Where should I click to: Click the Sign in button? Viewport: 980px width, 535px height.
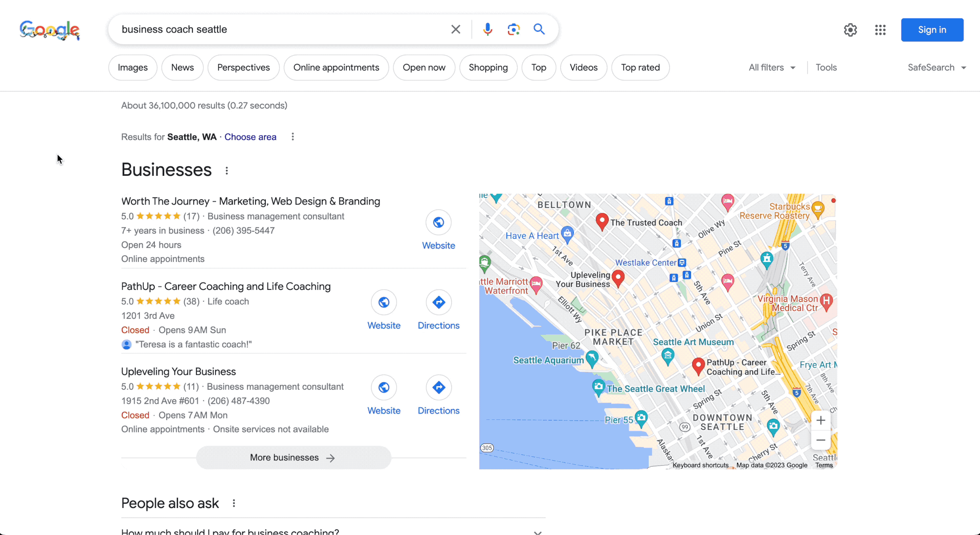(932, 30)
